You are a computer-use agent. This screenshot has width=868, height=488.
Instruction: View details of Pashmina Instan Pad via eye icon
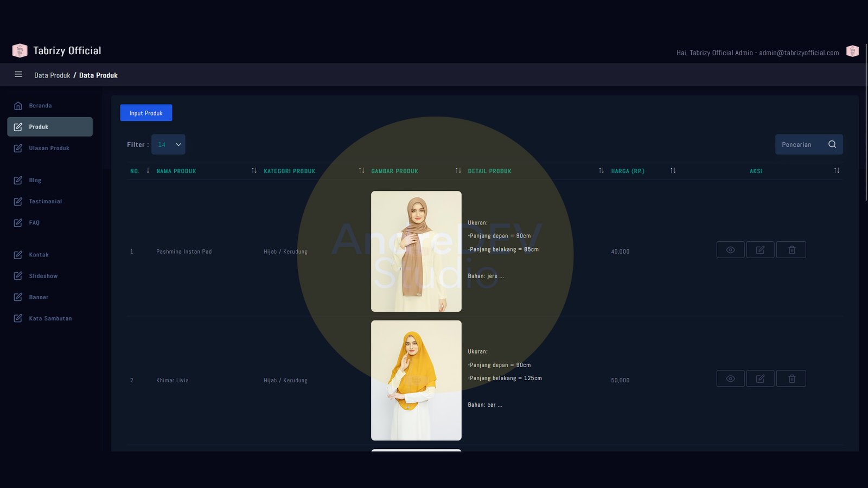[x=730, y=250]
